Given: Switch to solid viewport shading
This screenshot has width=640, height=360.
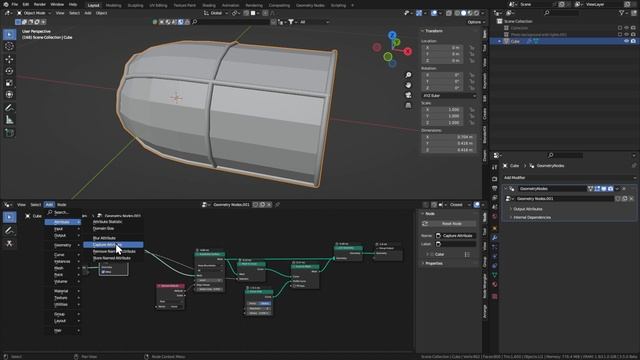Looking at the screenshot, I should pyautogui.click(x=463, y=13).
